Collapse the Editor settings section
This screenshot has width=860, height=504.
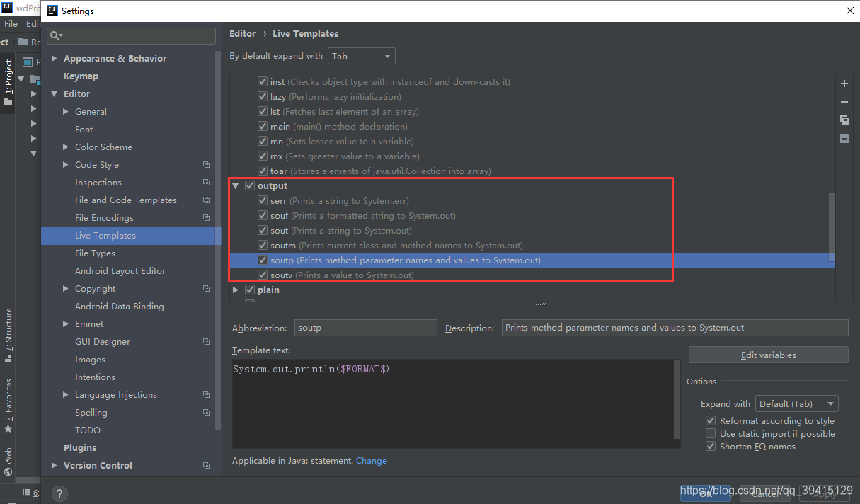point(55,94)
